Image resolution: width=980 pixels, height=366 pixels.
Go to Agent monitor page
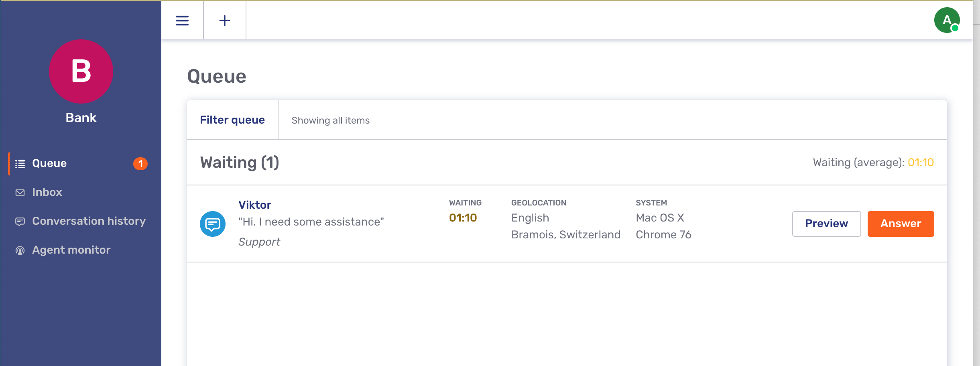(71, 250)
